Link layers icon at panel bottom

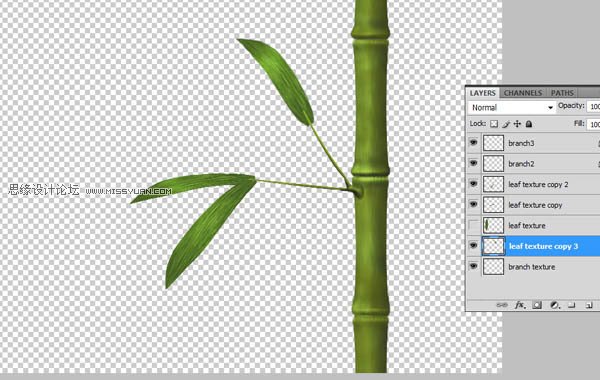pyautogui.click(x=502, y=305)
